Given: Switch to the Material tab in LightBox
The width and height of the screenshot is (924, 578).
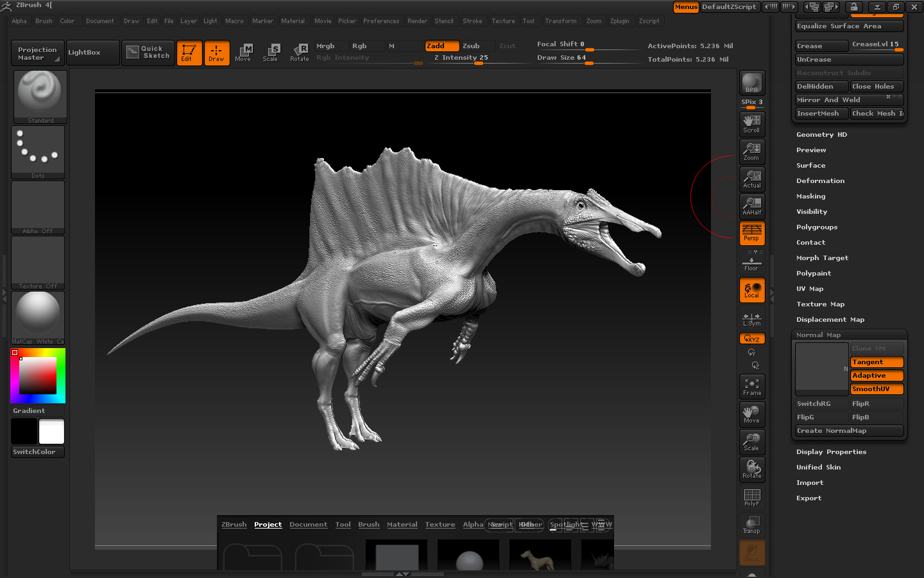Looking at the screenshot, I should [x=402, y=525].
